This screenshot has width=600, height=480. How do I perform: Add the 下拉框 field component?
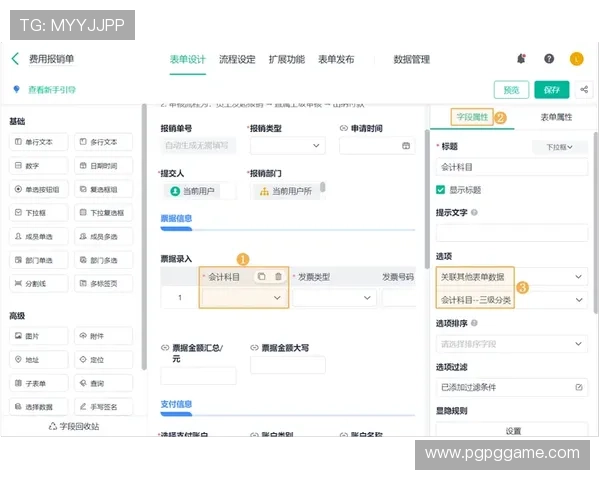[39, 213]
